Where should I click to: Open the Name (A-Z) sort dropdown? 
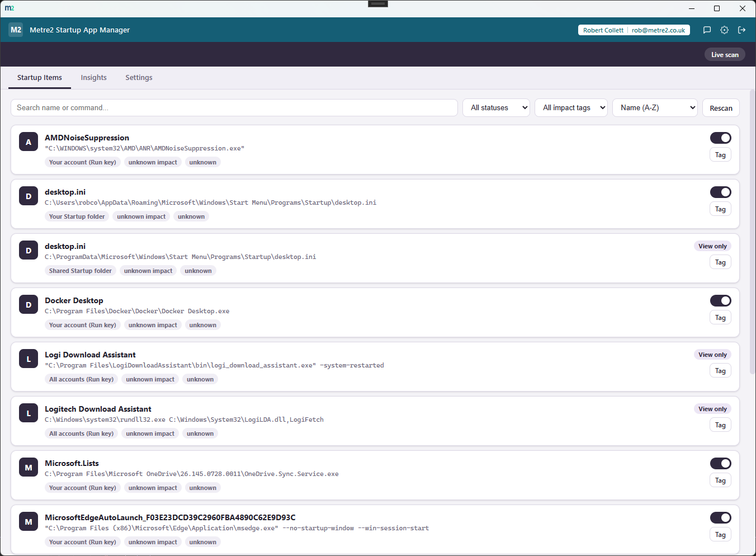(655, 108)
